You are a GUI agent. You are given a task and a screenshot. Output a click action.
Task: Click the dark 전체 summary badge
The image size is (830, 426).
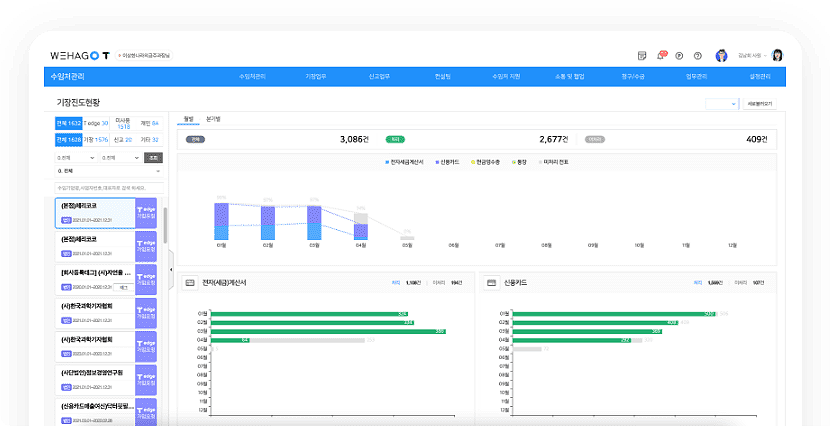click(x=195, y=140)
